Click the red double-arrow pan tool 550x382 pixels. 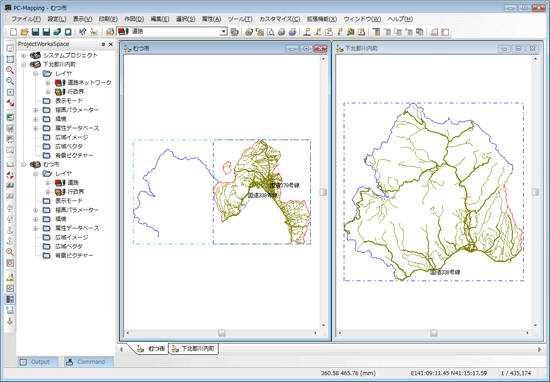pos(10,103)
